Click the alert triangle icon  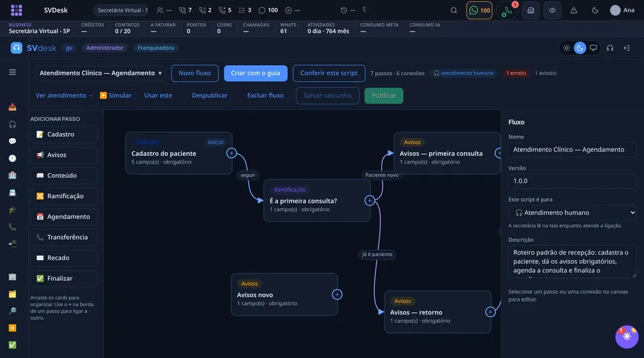point(574,10)
